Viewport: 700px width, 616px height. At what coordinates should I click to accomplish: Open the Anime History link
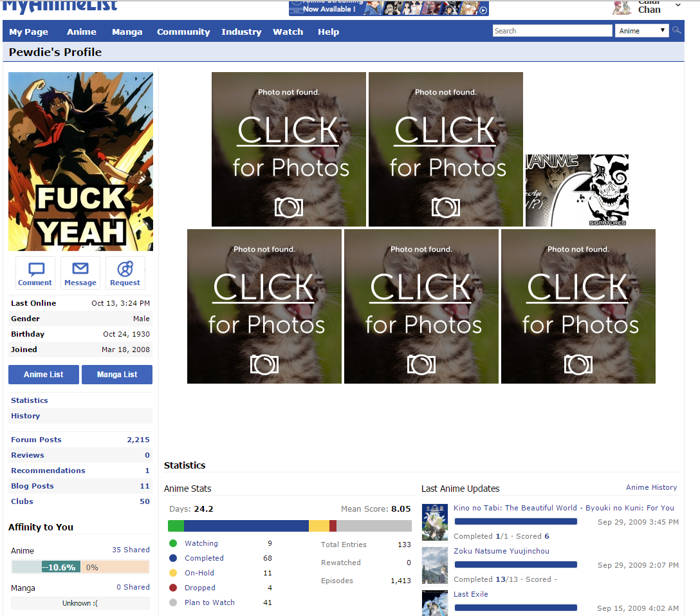[651, 487]
